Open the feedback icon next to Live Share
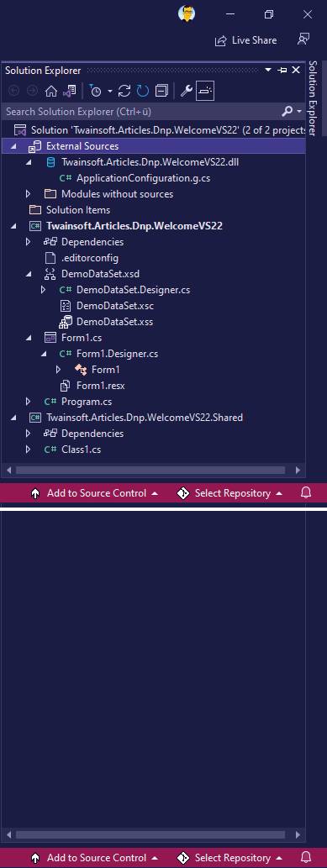Viewport: 327px width, 868px height. [x=303, y=39]
